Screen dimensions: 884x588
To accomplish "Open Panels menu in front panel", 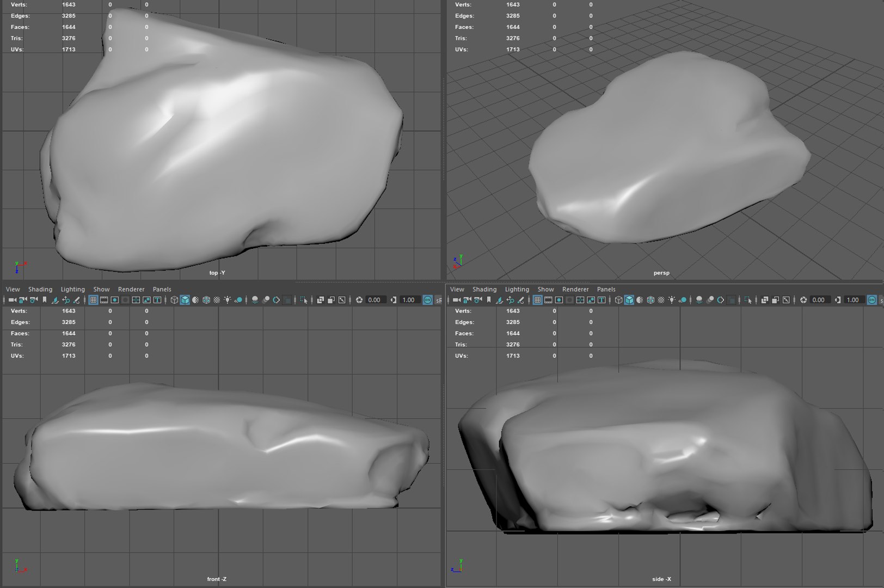I will tap(162, 289).
